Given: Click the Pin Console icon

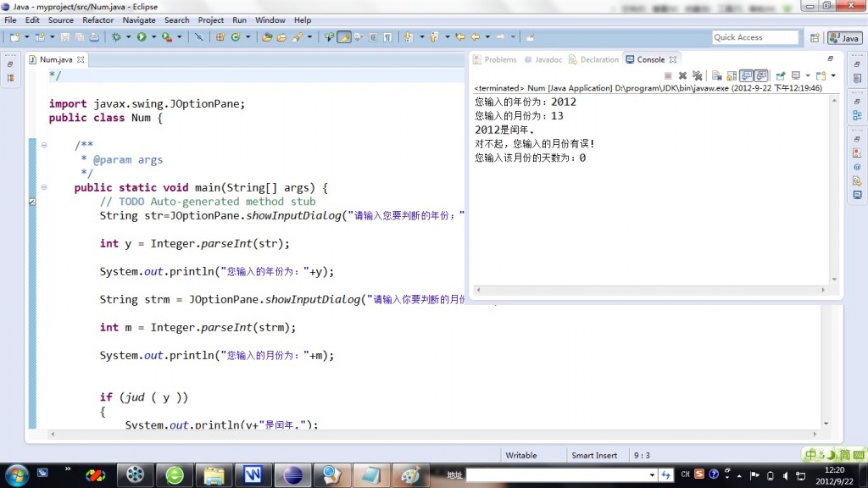Looking at the screenshot, I should pos(781,75).
